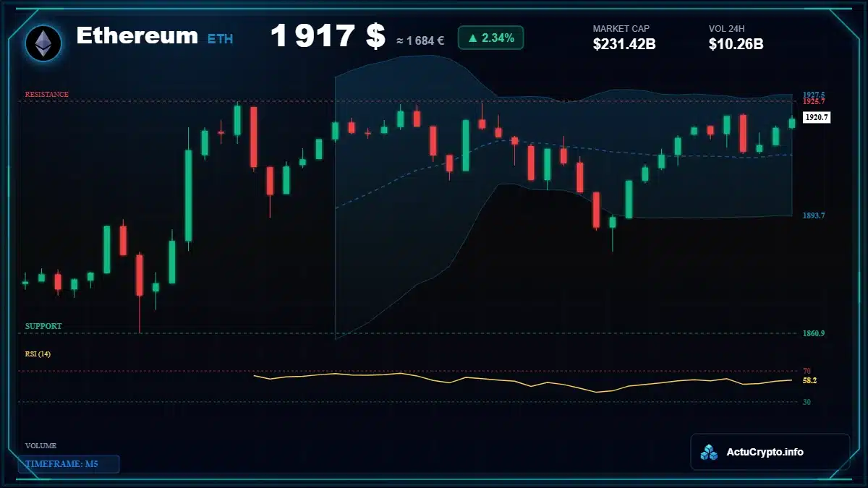Click the ActuCrypto cubes logo icon

[x=709, y=453]
